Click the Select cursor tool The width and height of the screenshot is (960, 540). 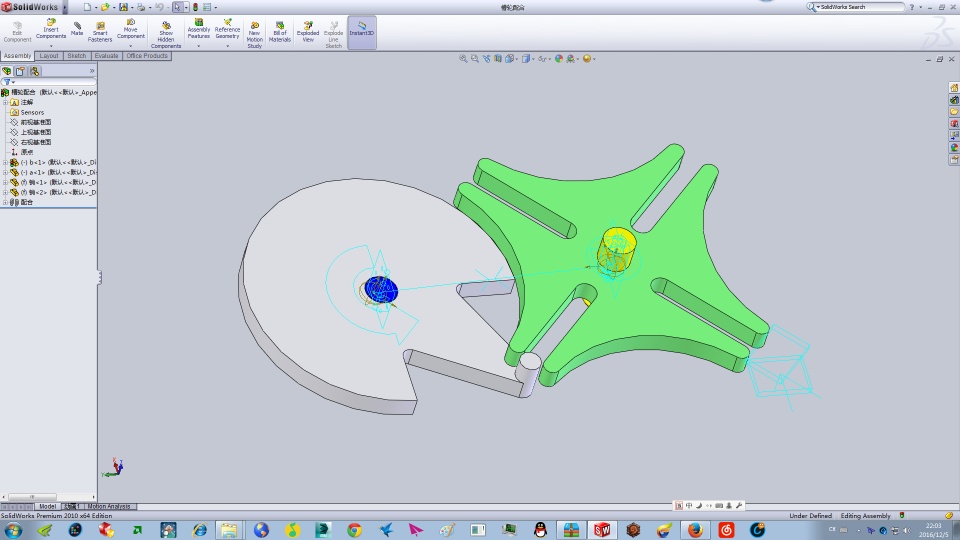tap(177, 7)
